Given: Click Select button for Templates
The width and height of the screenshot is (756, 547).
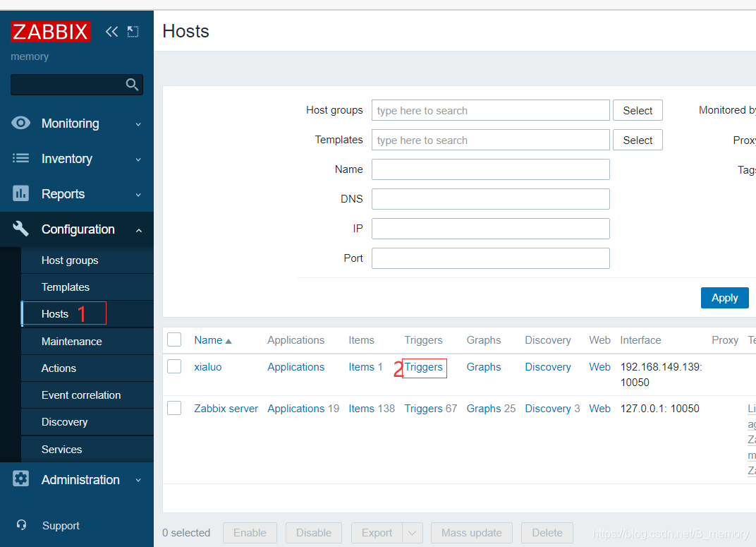Looking at the screenshot, I should click(x=638, y=140).
